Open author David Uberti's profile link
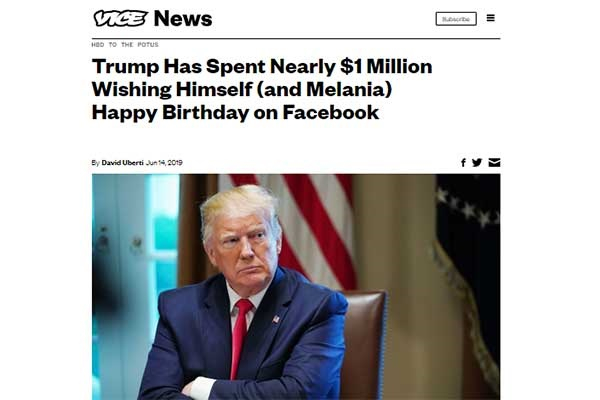This screenshot has height=400, width=600. pyautogui.click(x=122, y=162)
